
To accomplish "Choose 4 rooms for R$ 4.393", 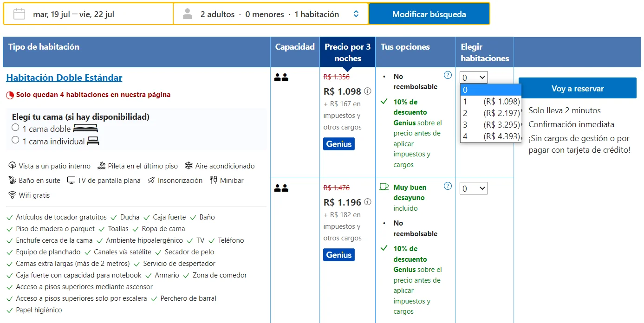I will (x=491, y=136).
